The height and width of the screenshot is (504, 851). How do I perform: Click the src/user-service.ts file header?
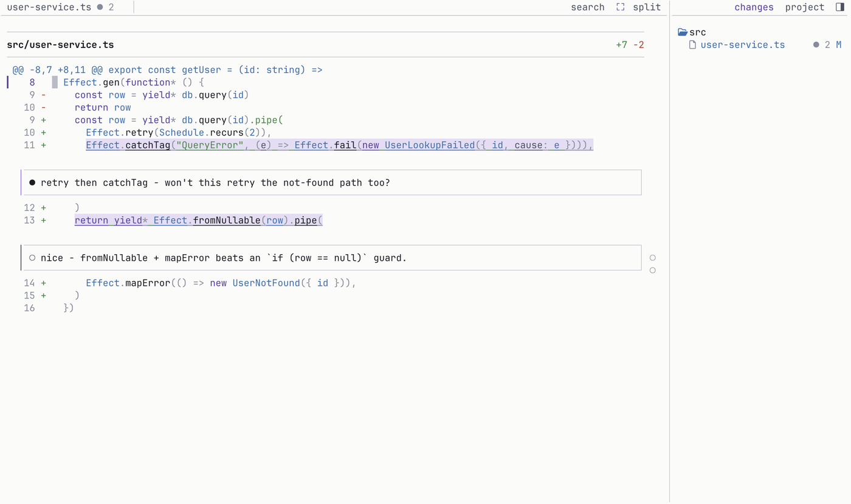point(60,45)
